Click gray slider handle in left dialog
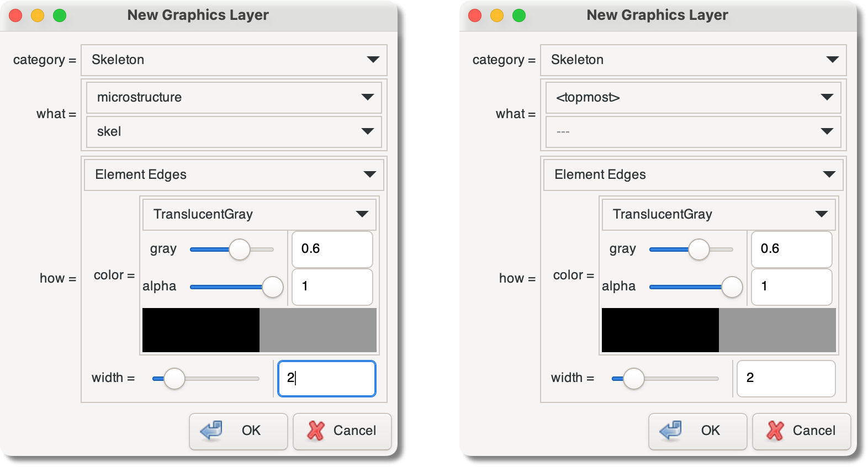Viewport: 868px width, 467px height. (240, 250)
